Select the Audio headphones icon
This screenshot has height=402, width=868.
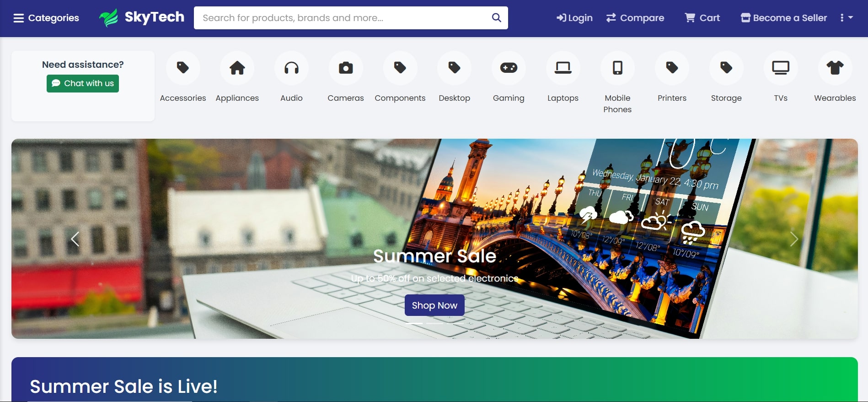click(x=292, y=68)
